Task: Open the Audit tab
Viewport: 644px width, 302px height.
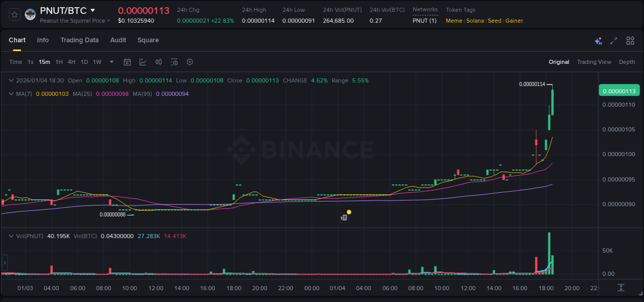Action: click(x=118, y=40)
